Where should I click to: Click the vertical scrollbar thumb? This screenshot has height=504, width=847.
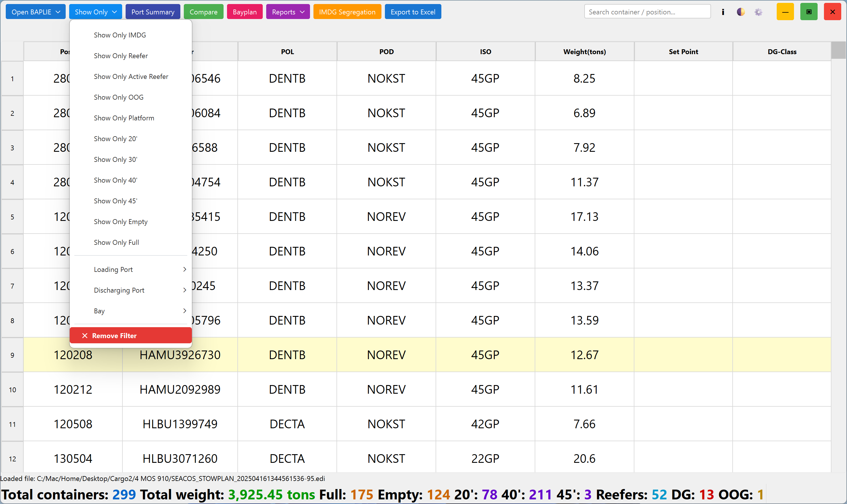coord(839,50)
